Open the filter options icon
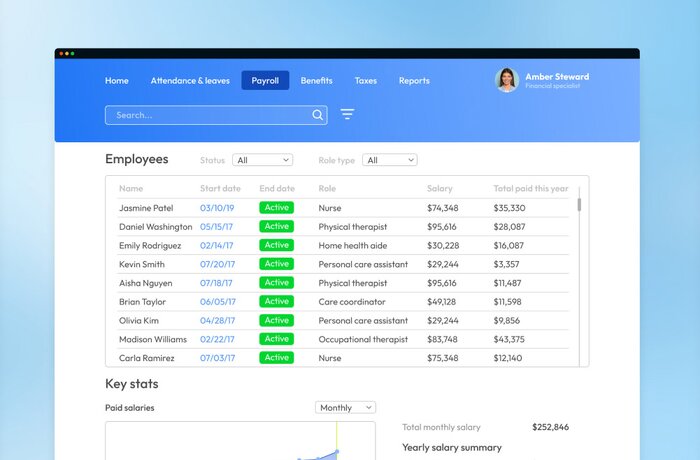Screen dimensions: 700x460 click(x=347, y=115)
